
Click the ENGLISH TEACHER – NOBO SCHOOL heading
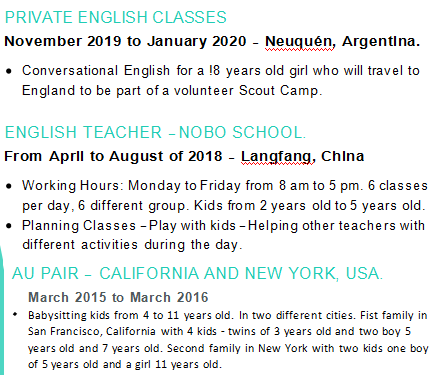(x=155, y=132)
